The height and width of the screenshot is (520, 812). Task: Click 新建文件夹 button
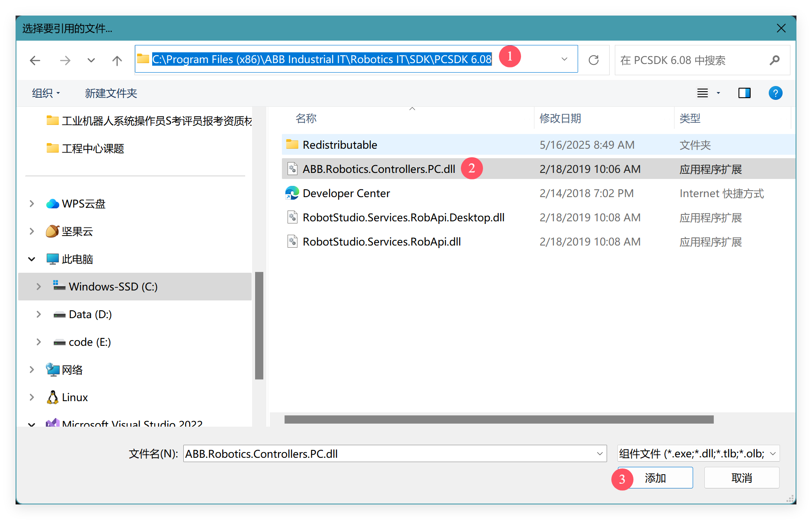111,93
